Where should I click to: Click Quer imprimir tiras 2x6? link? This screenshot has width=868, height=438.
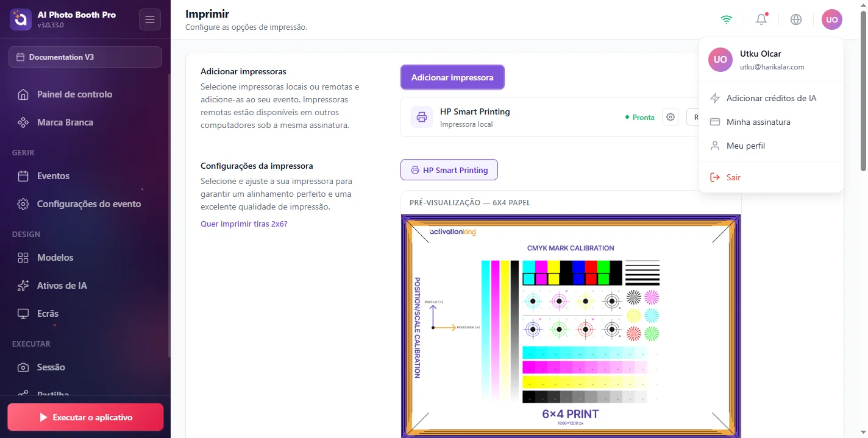tap(244, 224)
